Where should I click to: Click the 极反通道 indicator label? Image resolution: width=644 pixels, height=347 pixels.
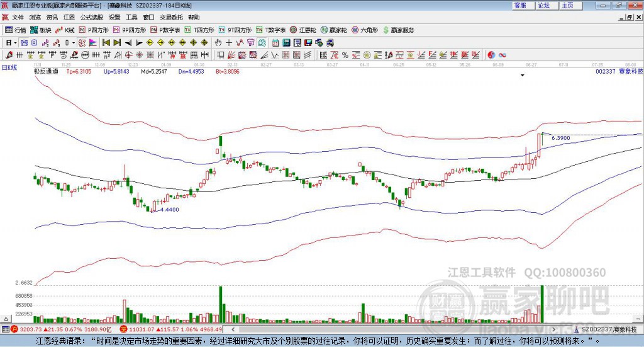click(x=46, y=72)
